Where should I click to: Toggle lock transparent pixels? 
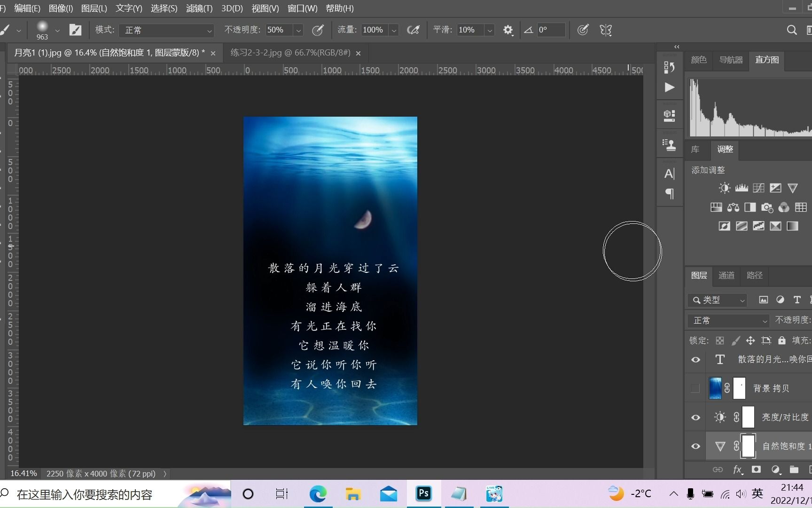coord(720,341)
